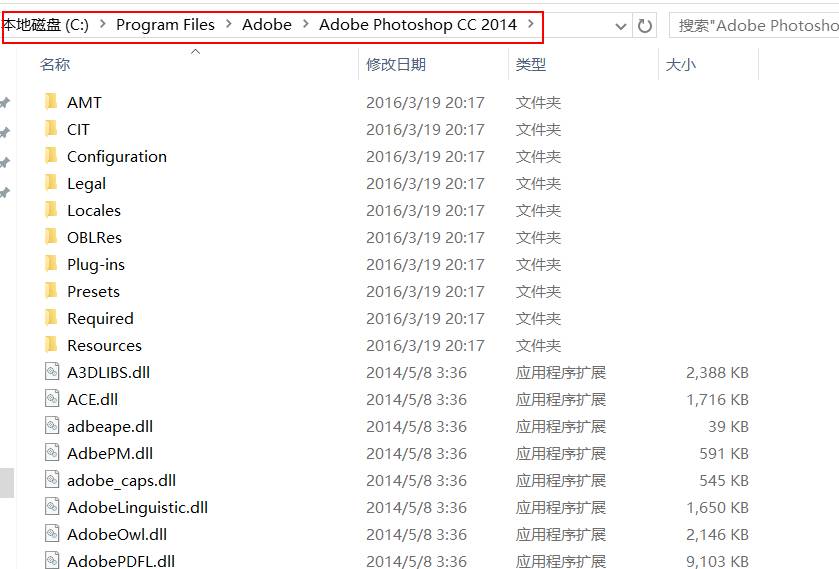Navigate to Program Files breadcrumb
Image resolution: width=839 pixels, height=569 pixels.
(165, 25)
